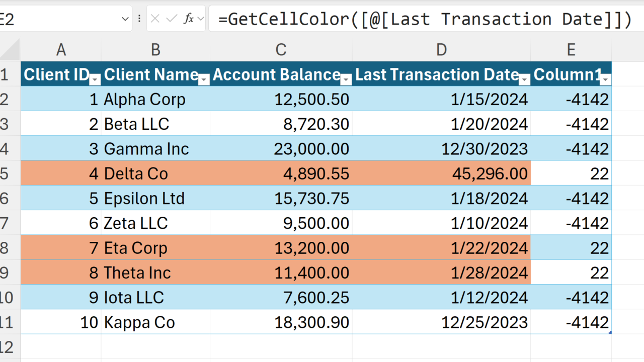Click the Select All corner triangle
The width and height of the screenshot is (644, 362).
10,50
